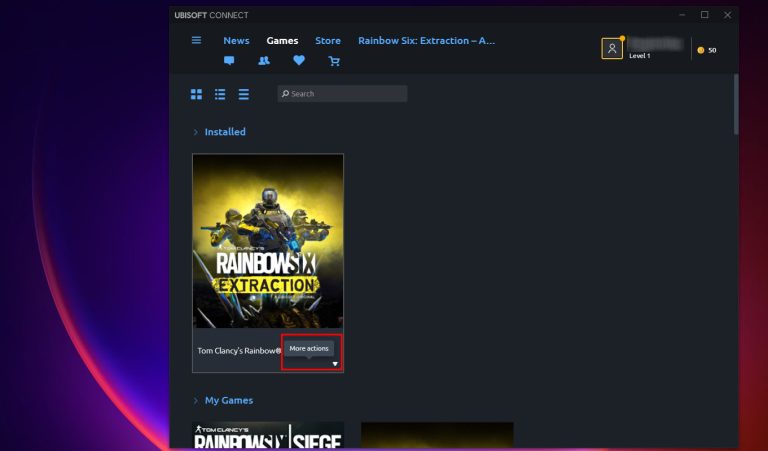Open the friends list icon

264,61
